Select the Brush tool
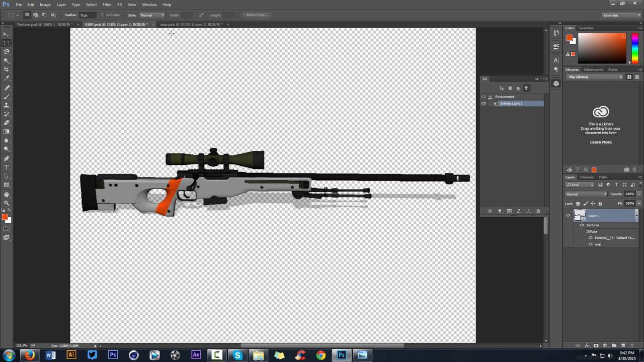Viewport: 644px width, 362px height. pyautogui.click(x=7, y=97)
